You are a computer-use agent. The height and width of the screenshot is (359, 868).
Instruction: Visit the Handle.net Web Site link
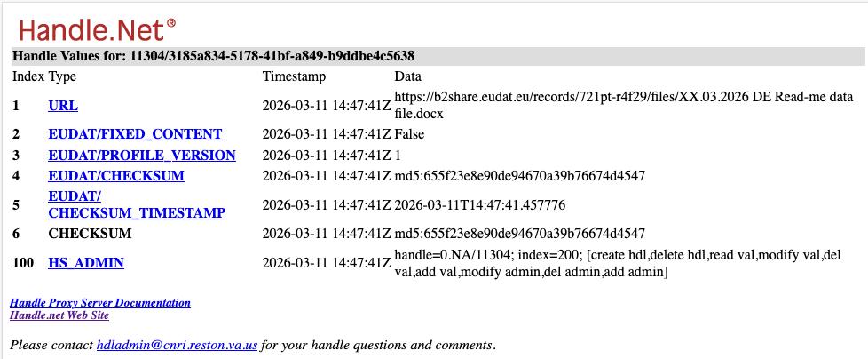coord(59,315)
